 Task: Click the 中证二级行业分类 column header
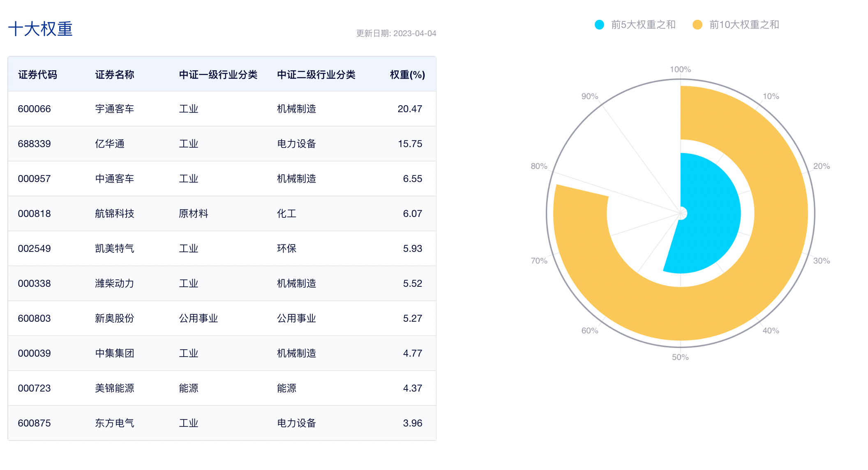pos(316,75)
